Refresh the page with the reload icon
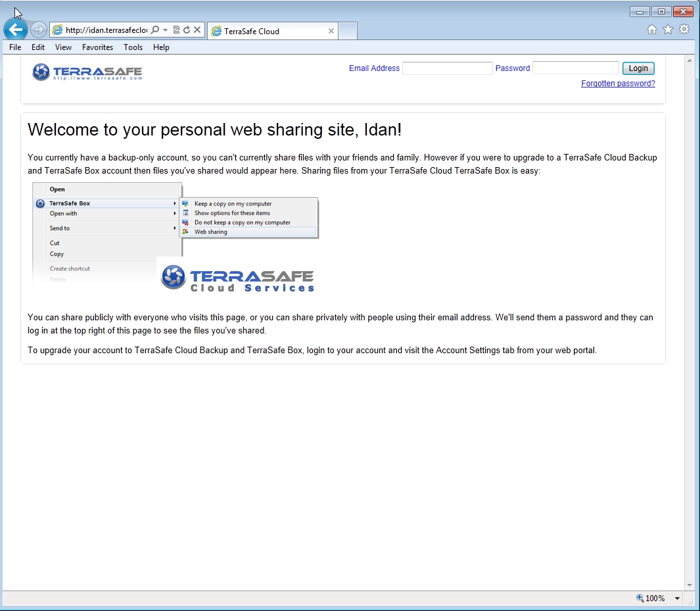 [187, 30]
